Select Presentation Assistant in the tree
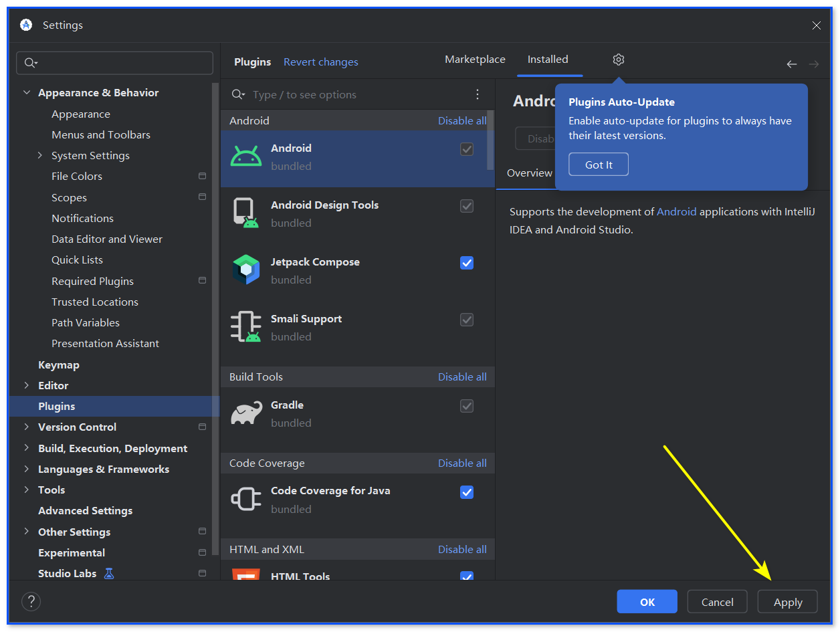The image size is (840, 632). click(x=105, y=343)
